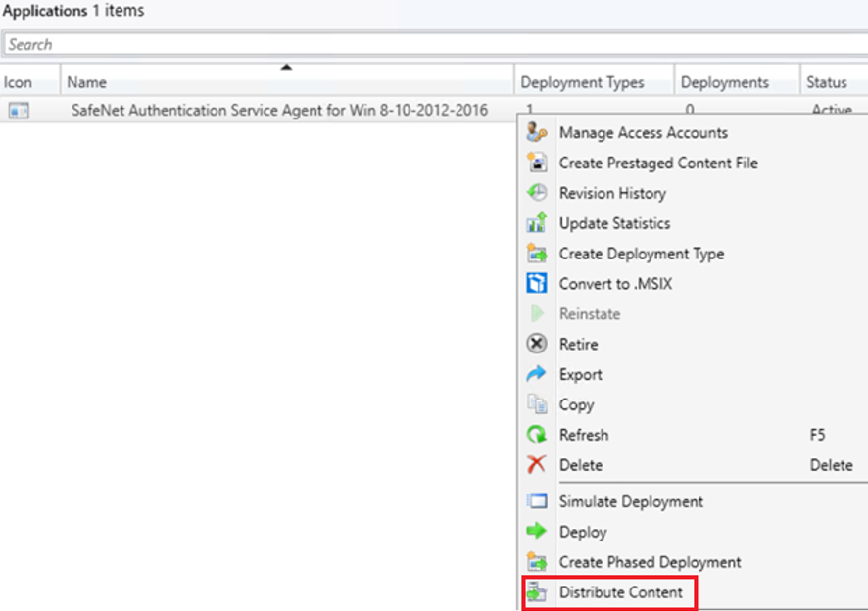
Task: Choose Refresh in the context menu
Action: coord(584,435)
